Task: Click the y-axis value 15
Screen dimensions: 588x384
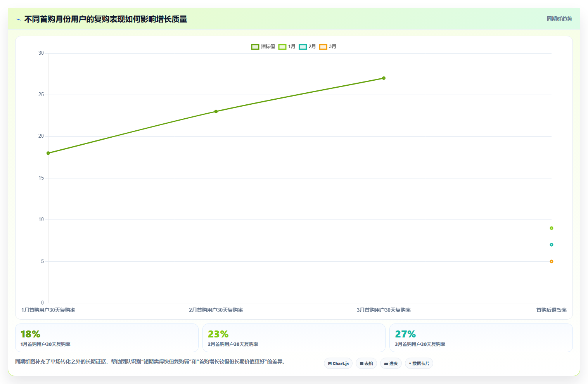Action: 41,178
